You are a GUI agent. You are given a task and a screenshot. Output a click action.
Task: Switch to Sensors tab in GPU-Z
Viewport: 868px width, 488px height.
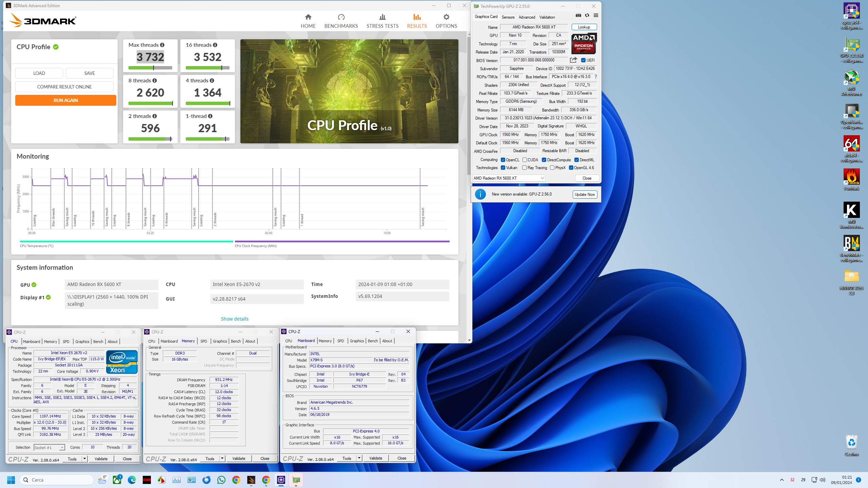click(508, 17)
